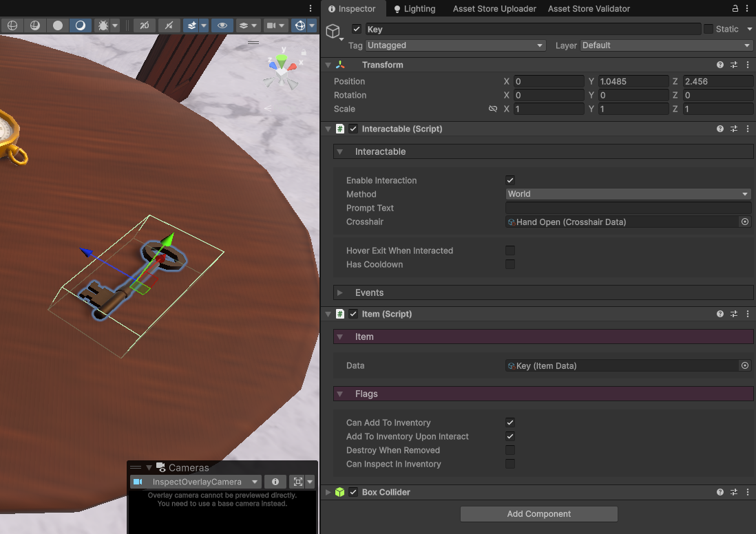Open object picker for Crosshair field
Screen dimensions: 756x534
(x=744, y=222)
